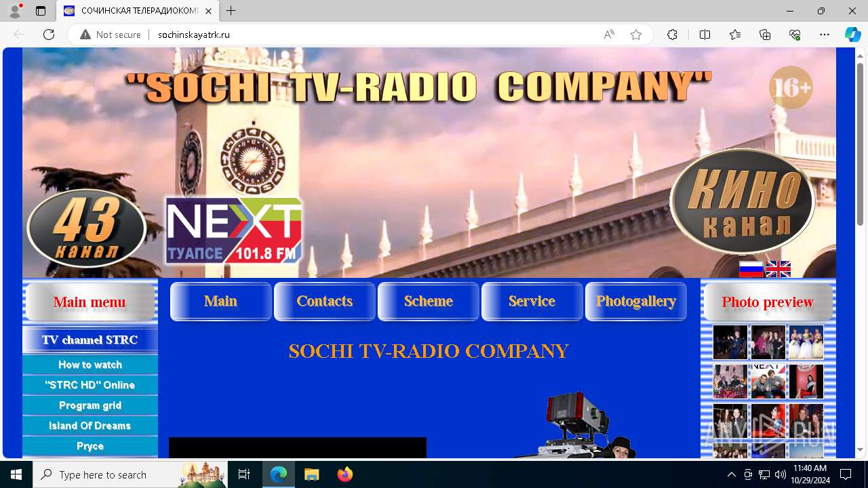
Task: Close the current browser tab
Action: (207, 11)
